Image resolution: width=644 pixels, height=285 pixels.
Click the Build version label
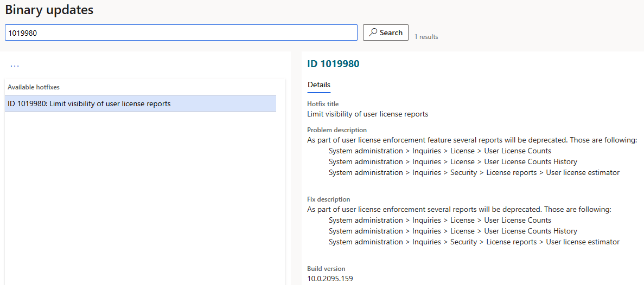326,269
